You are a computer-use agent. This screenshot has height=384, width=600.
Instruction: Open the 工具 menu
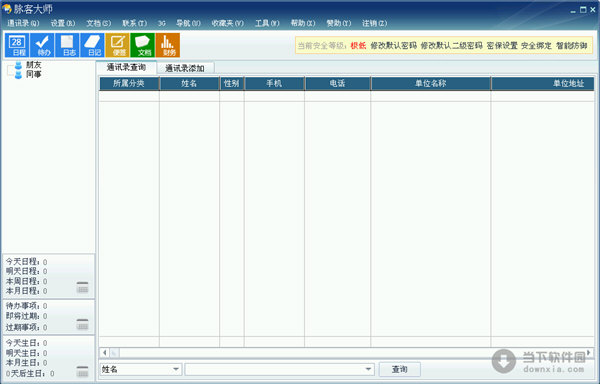pos(267,23)
